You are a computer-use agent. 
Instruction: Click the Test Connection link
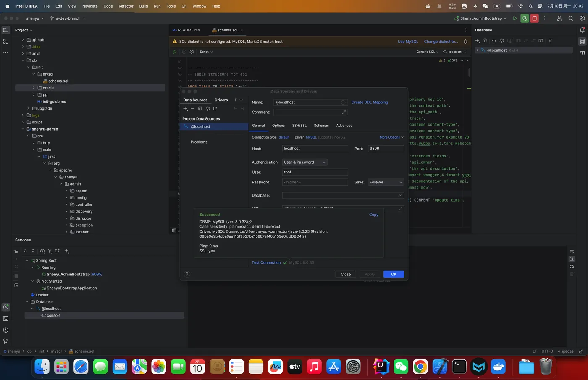coord(266,263)
